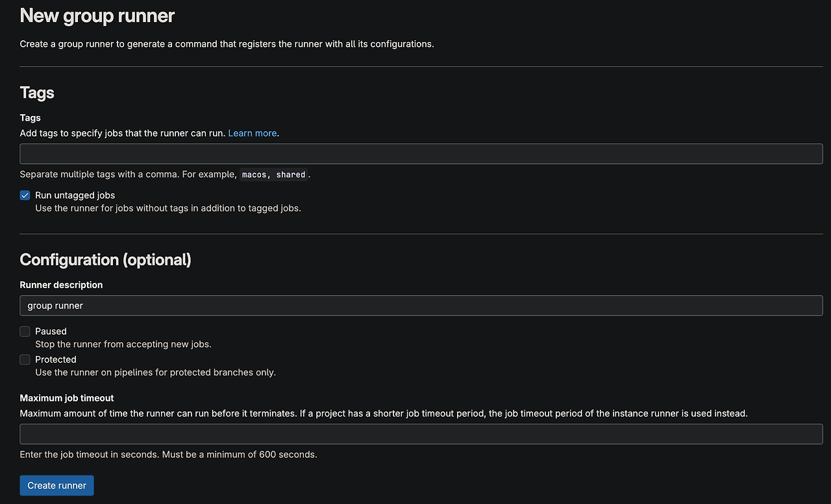
Task: Enable the Paused option
Action: point(24,331)
